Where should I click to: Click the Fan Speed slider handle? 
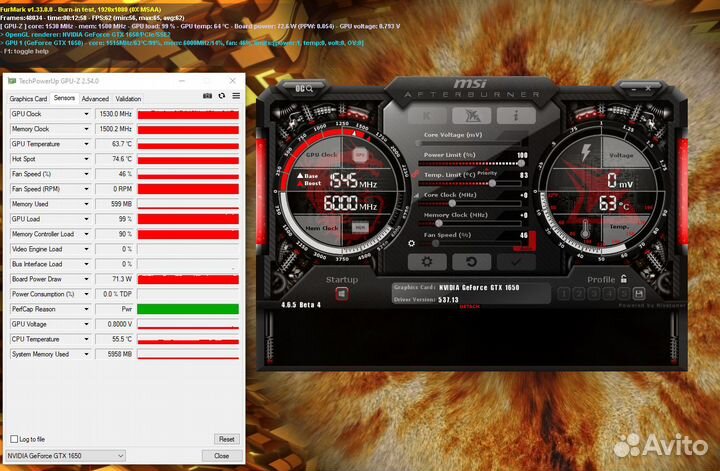[x=435, y=243]
